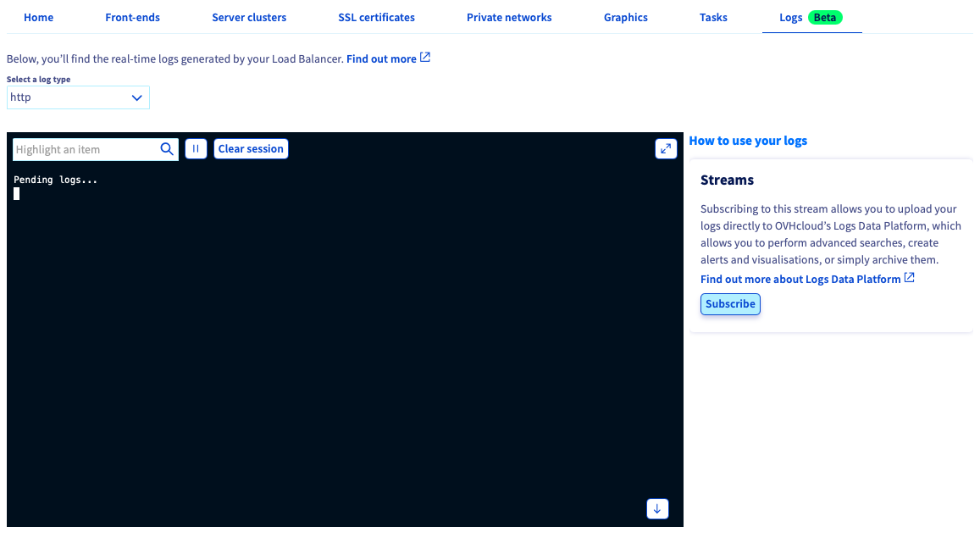Click external link icon beside Find out more

click(425, 58)
